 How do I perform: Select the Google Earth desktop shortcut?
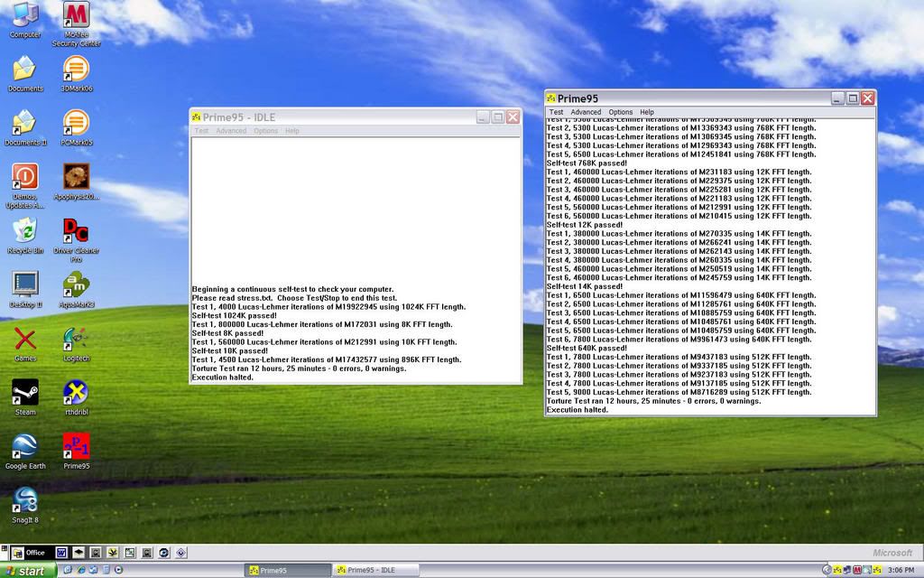25,452
